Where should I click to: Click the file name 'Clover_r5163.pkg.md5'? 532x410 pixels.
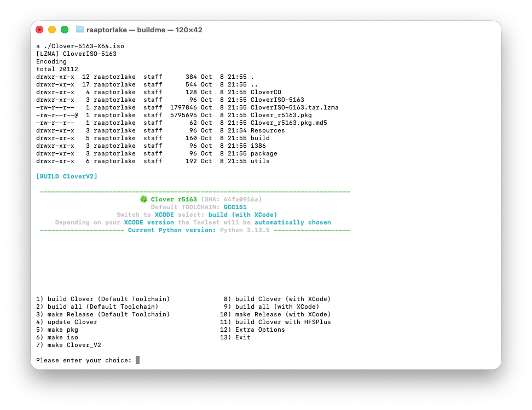click(x=289, y=123)
